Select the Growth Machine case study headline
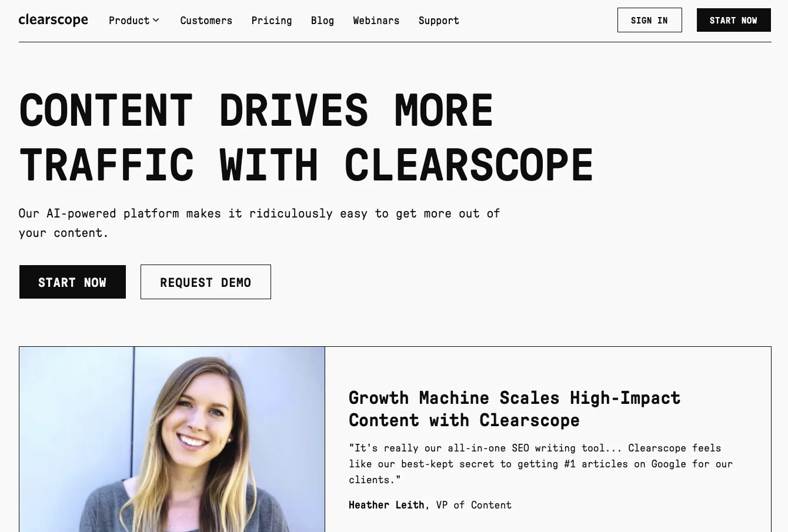788x532 pixels. tap(515, 409)
